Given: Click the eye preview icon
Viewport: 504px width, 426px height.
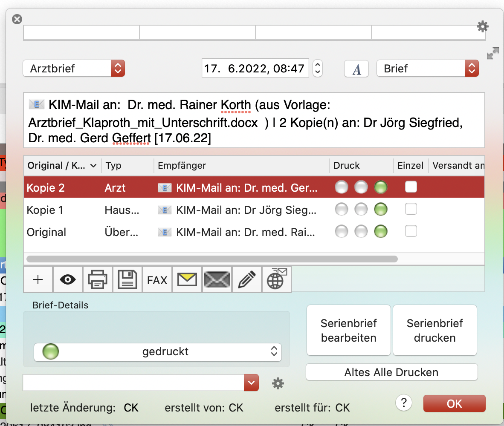Looking at the screenshot, I should point(68,279).
